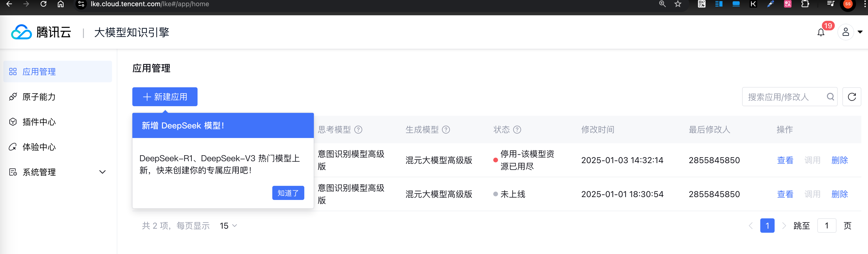
Task: Click the address bar URL lke.cloud.tencent.com
Action: [150, 4]
